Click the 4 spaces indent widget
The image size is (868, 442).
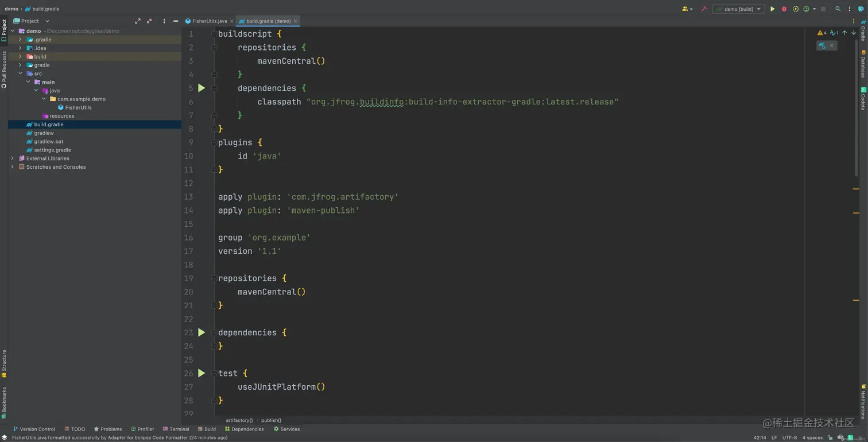812,437
